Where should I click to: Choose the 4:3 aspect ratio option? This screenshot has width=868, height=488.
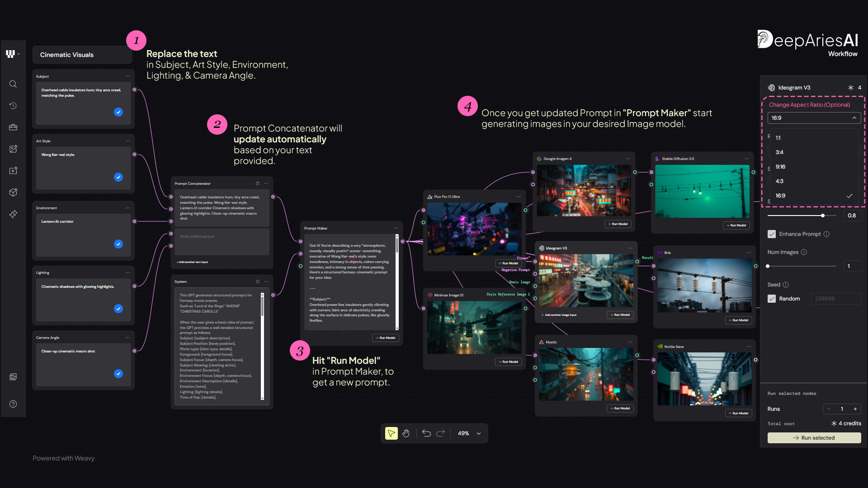(779, 181)
